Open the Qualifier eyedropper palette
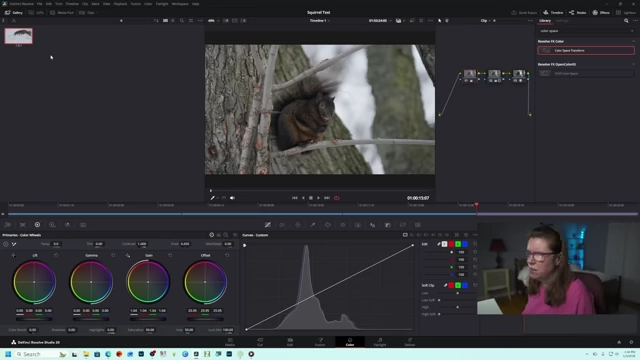The width and height of the screenshot is (640, 360). (x=313, y=225)
